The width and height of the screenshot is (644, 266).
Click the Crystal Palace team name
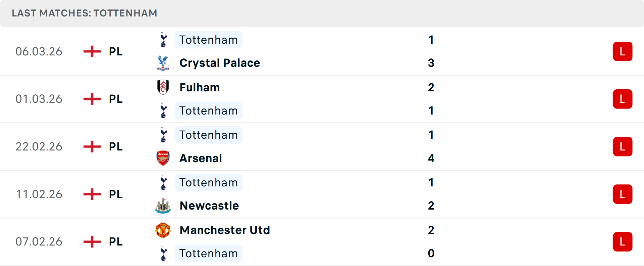point(220,63)
